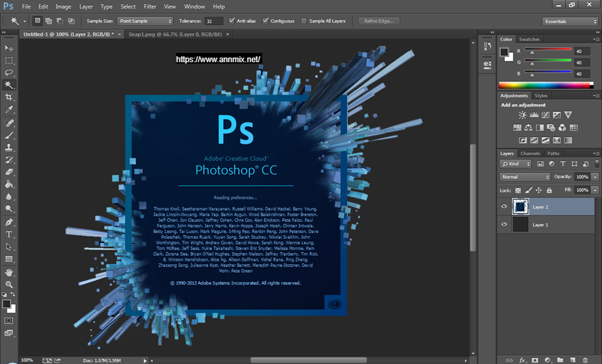Add layer style fx icon
Screen dimensions: 602x364
coord(523,360)
